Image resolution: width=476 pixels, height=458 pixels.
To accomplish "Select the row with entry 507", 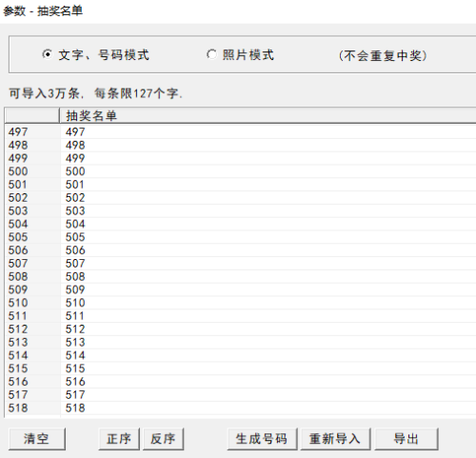I will point(240,264).
